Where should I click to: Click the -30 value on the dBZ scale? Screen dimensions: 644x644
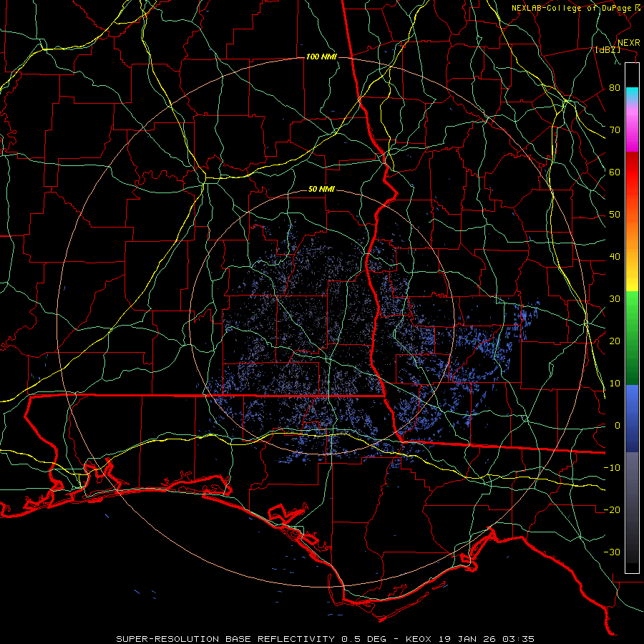point(612,552)
